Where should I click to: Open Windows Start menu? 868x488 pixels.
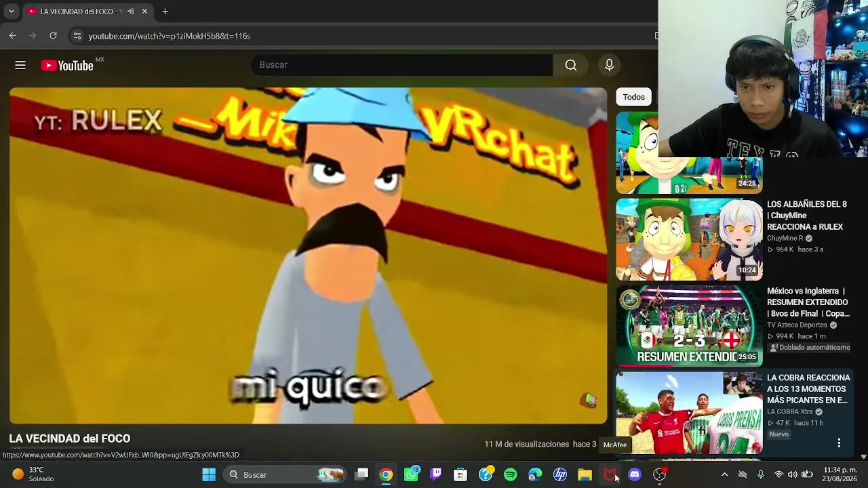pyautogui.click(x=209, y=474)
